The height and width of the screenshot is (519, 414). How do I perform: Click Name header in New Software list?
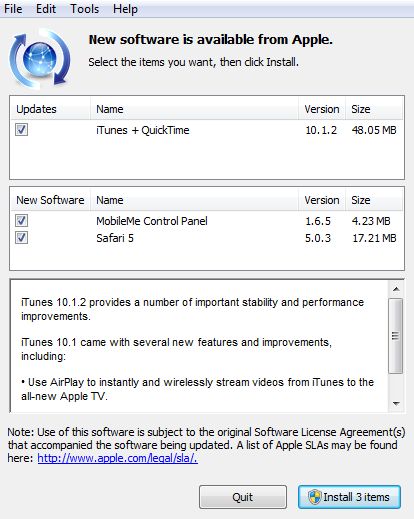[194, 200]
